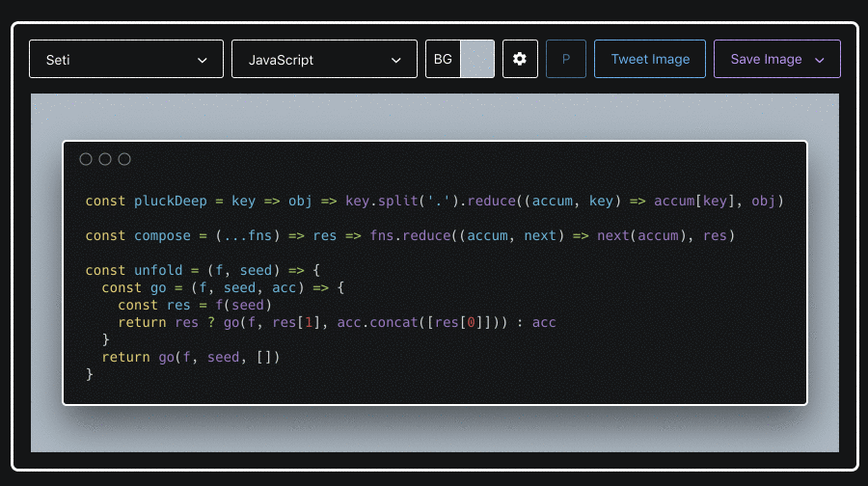Click the final closing brace line
The width and height of the screenshot is (868, 486).
pos(90,375)
